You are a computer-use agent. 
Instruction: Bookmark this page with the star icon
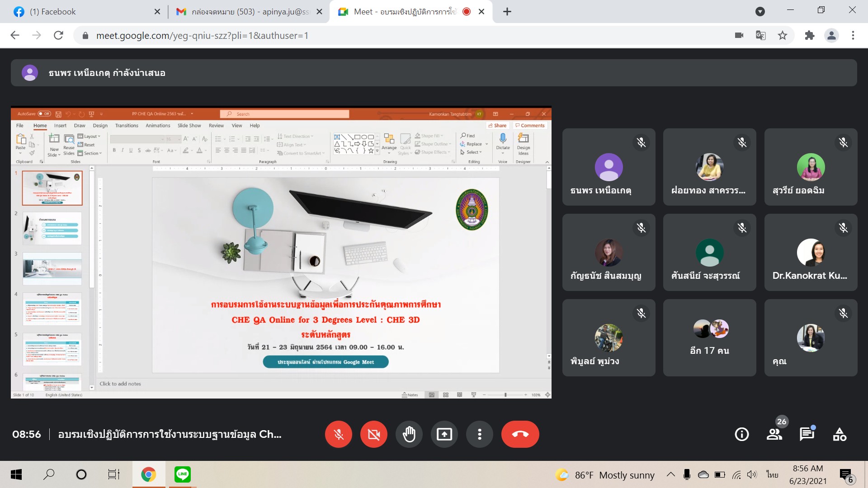[783, 35]
